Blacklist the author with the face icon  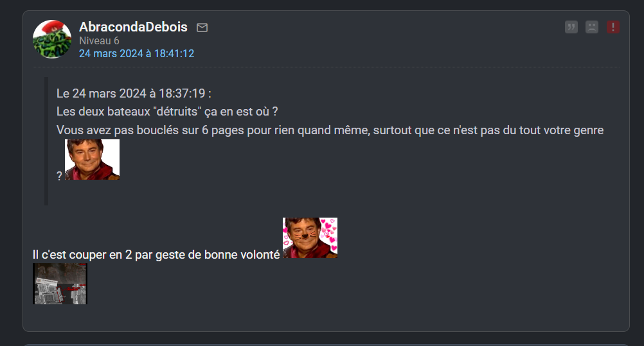point(592,27)
